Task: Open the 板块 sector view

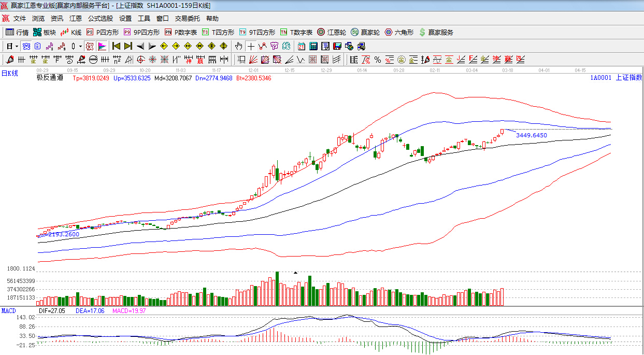Action: coord(44,32)
